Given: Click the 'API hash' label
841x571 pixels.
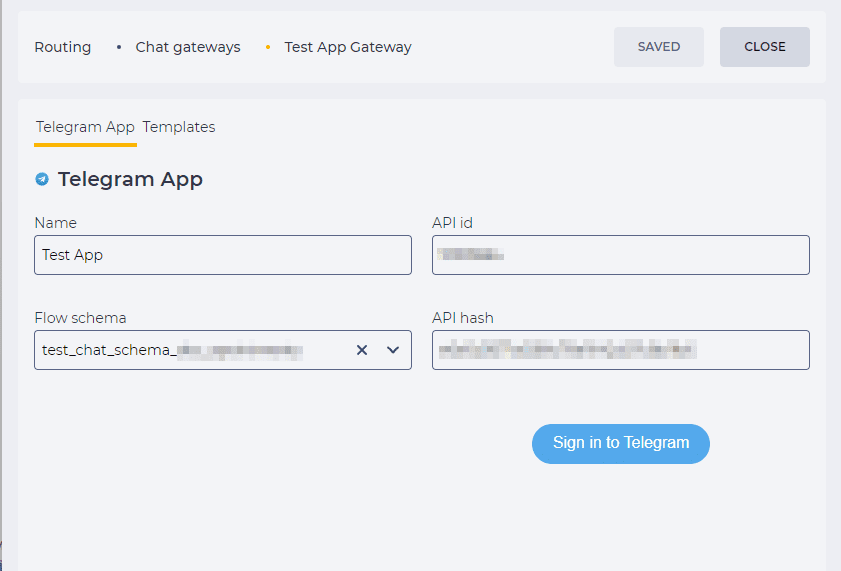Looking at the screenshot, I should (463, 318).
